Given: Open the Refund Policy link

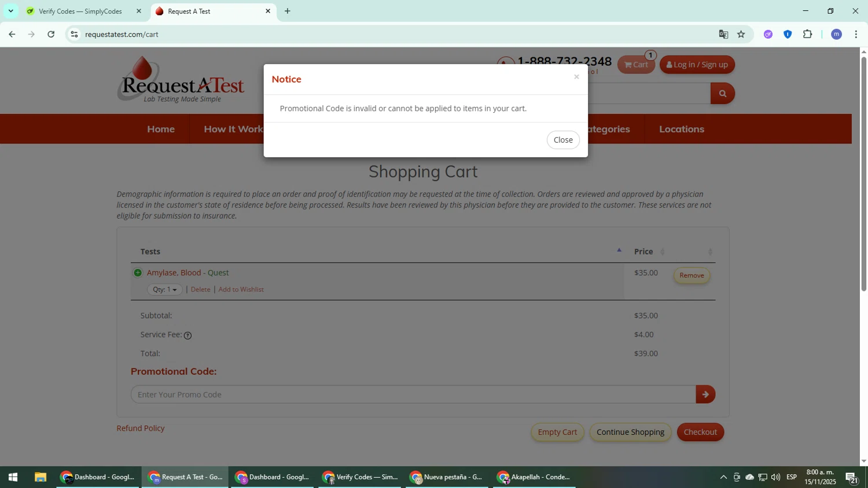Looking at the screenshot, I should [x=141, y=428].
